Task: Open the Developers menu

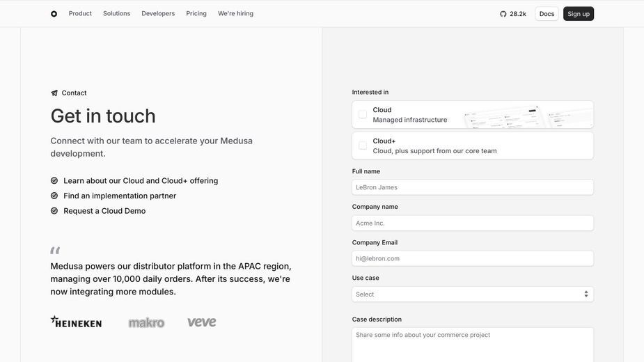Action: [158, 13]
